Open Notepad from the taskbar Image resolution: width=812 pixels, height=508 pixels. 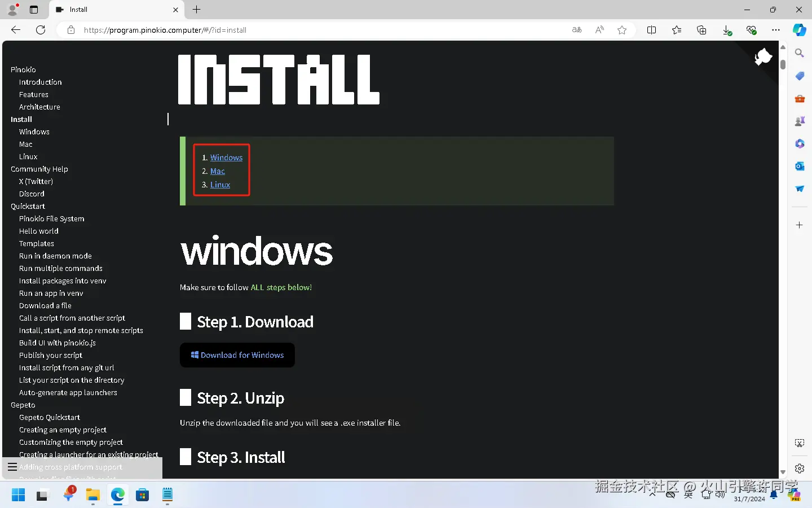click(167, 495)
